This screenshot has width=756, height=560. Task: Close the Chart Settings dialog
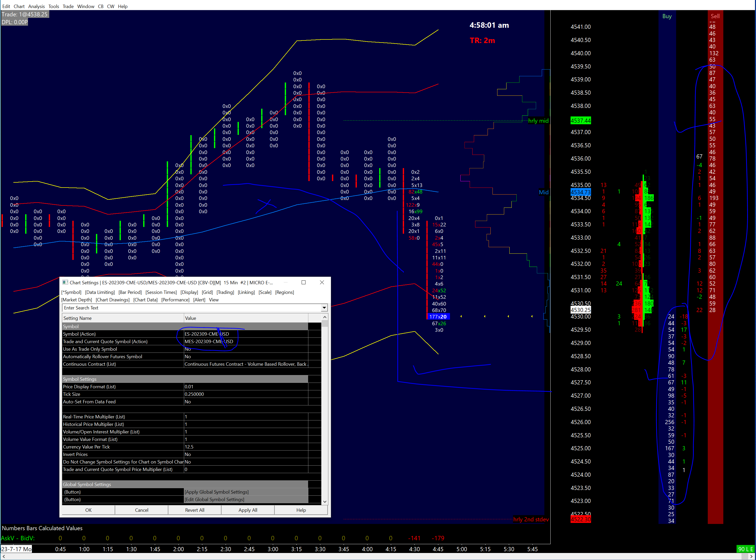coord(322,282)
